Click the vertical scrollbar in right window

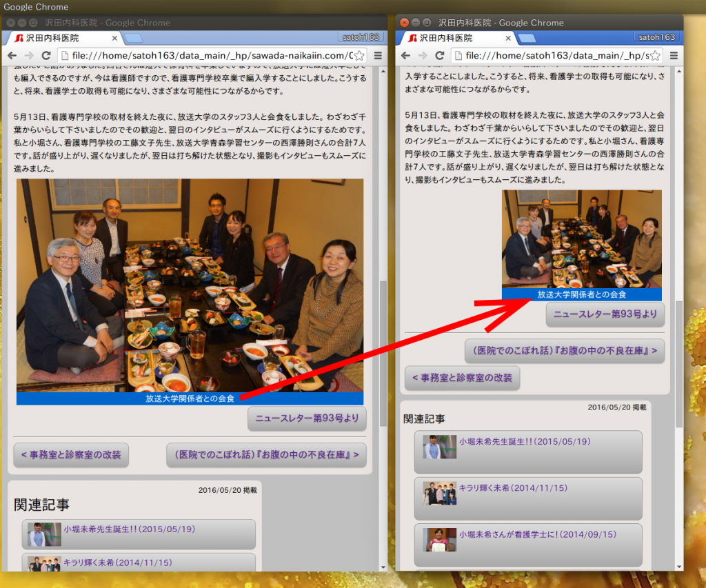click(678, 358)
